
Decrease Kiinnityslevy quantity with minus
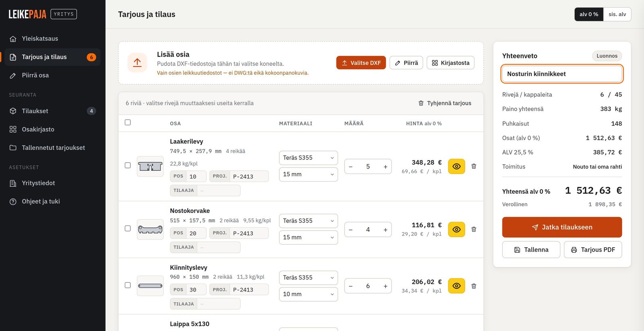tap(351, 286)
